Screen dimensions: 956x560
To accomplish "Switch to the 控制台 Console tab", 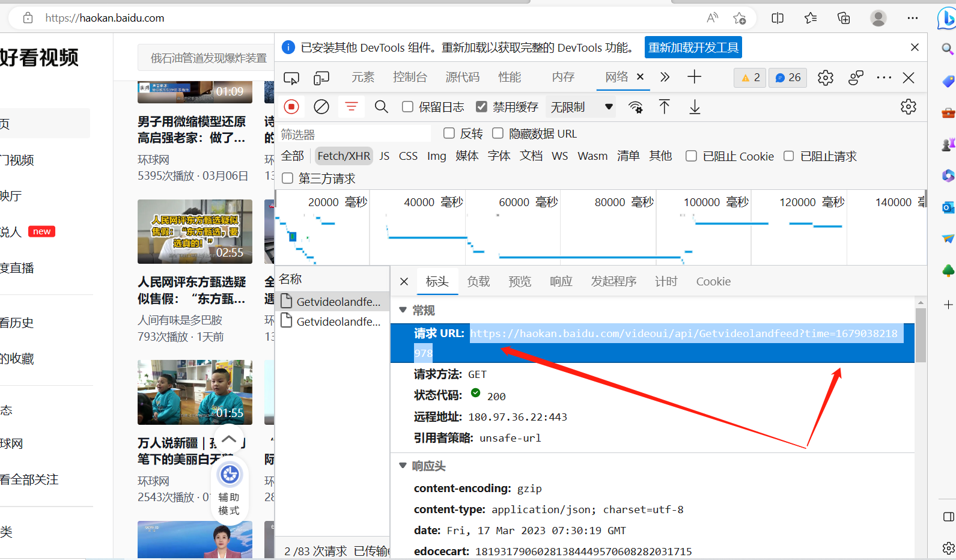I will (410, 77).
